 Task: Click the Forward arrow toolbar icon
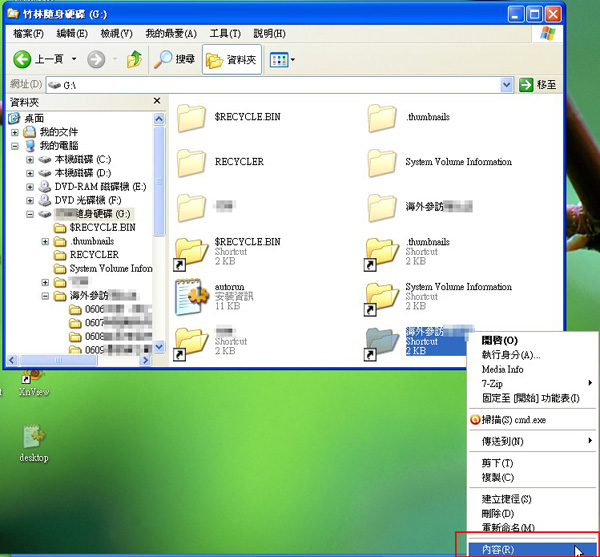click(x=96, y=59)
